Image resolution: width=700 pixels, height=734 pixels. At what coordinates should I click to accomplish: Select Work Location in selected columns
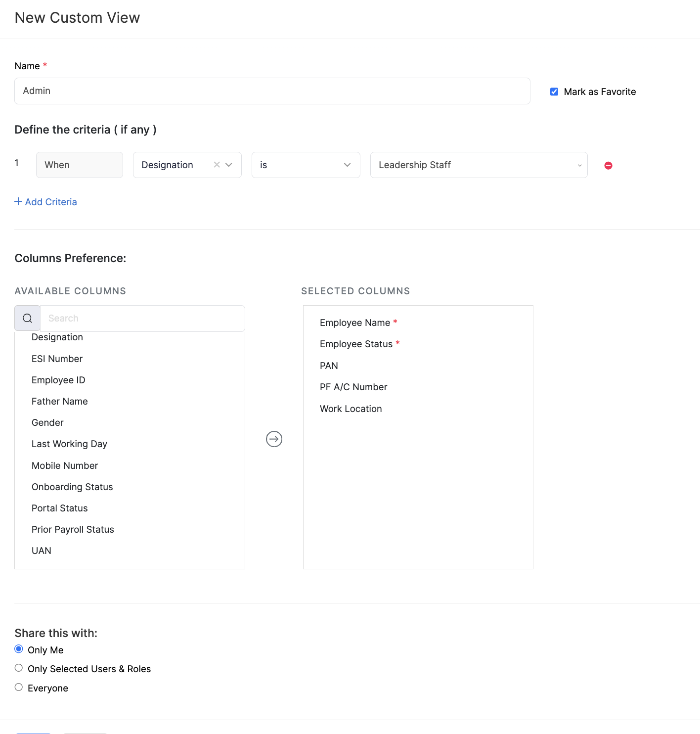(350, 409)
